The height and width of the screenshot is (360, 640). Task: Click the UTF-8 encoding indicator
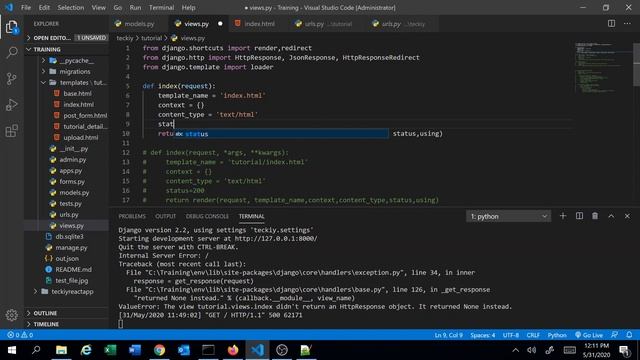tap(511, 335)
